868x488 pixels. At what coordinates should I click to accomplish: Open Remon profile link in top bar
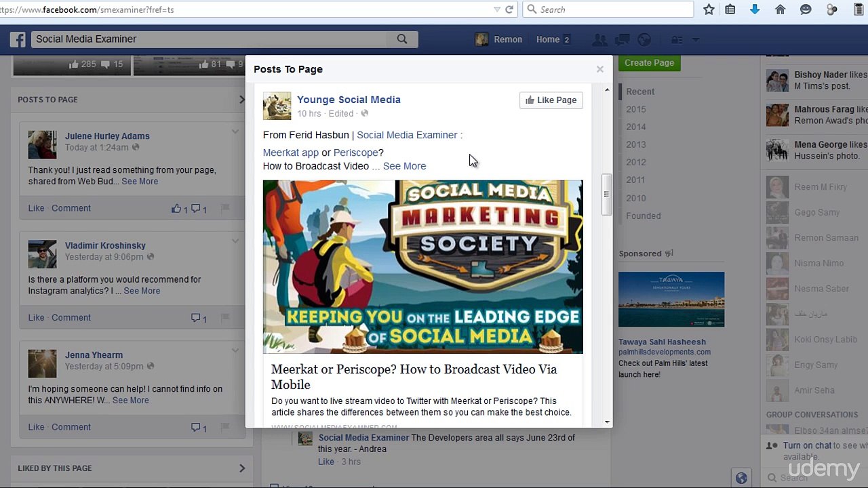(498, 39)
